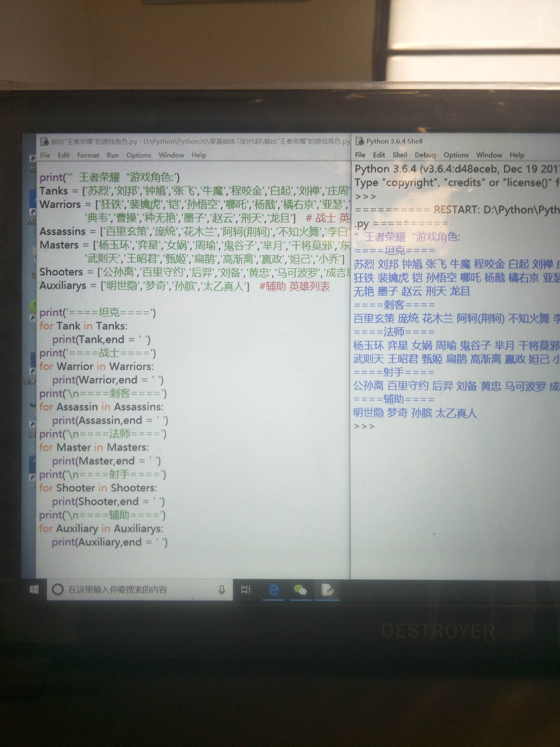Click shell output '====法师===='
Viewport: 560px width, 747px height.
pyautogui.click(x=394, y=332)
